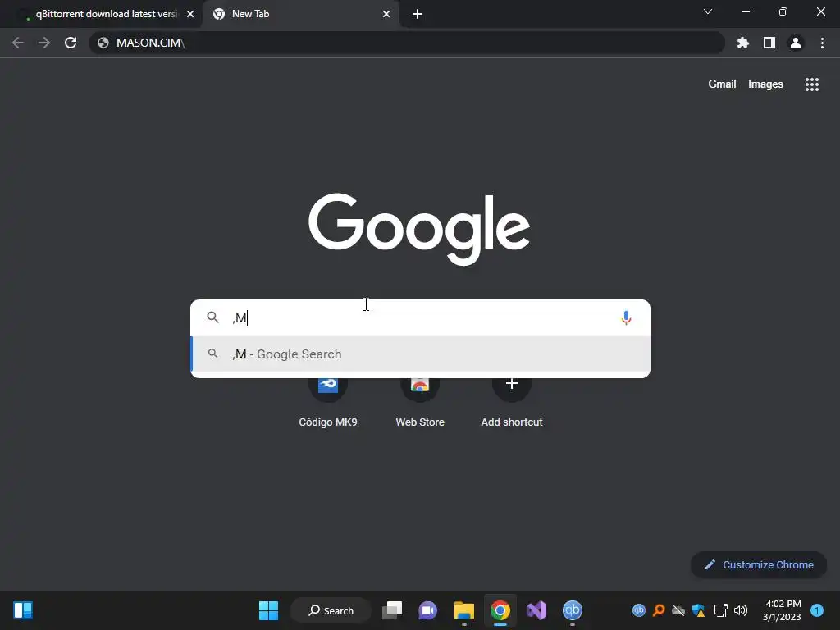This screenshot has height=630, width=840.
Task: Click the globe site info icon in address bar
Action: [103, 43]
